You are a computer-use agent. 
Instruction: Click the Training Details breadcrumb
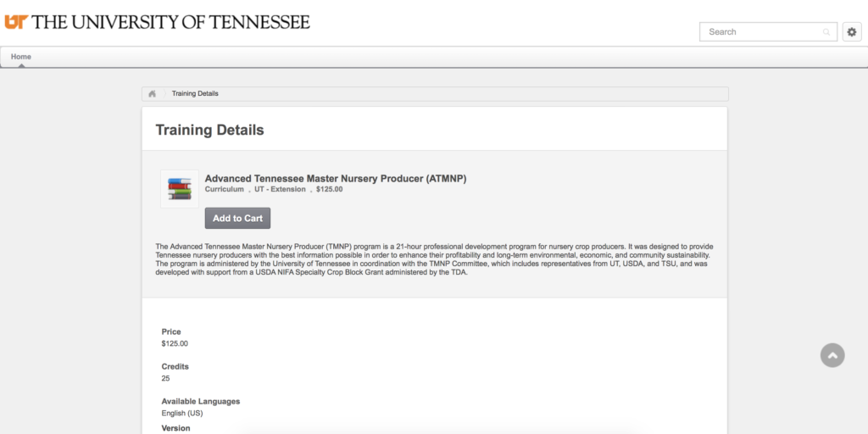click(195, 93)
